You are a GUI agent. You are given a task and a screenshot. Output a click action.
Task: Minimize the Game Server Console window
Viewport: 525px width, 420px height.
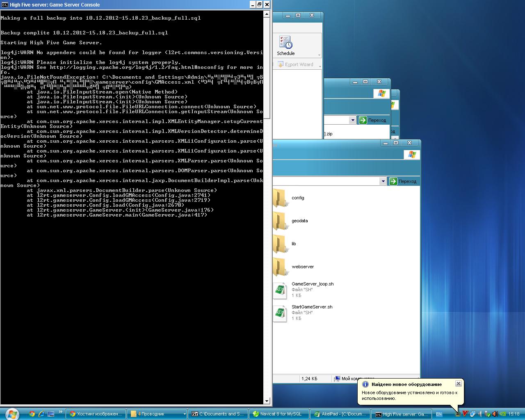tap(252, 5)
